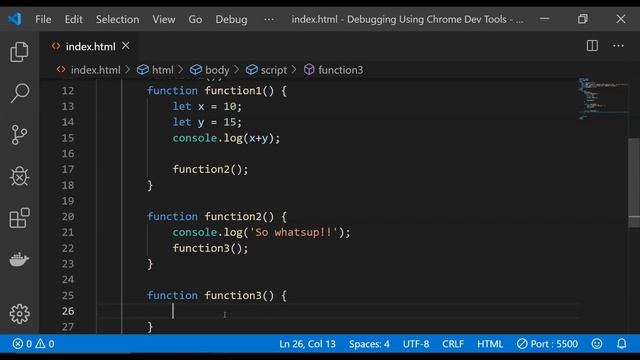Open the notifications bell
The image size is (640, 360).
622,344
